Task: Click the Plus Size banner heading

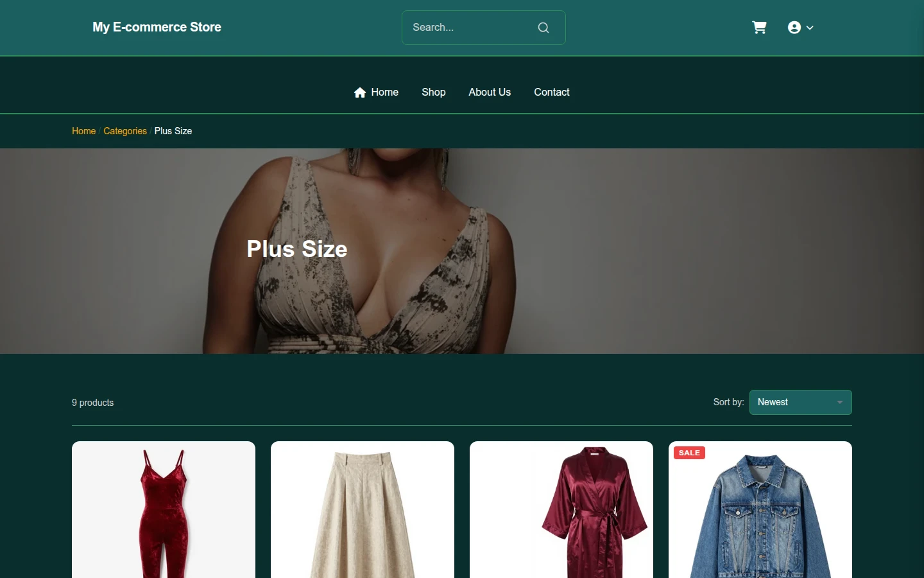Action: (x=297, y=249)
